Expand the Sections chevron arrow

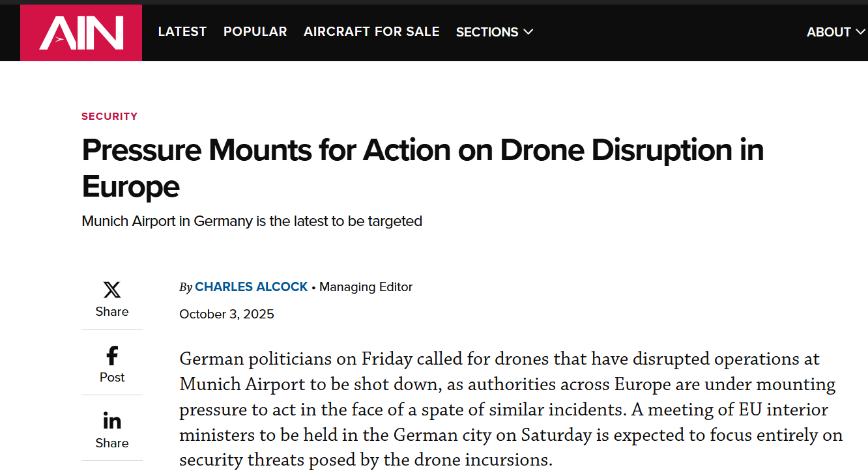tap(528, 32)
